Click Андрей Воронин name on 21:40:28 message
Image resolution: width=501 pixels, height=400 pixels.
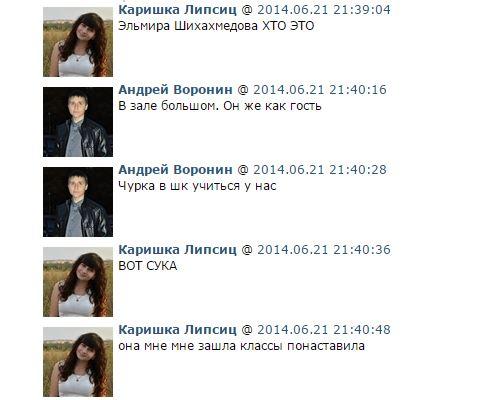(x=176, y=169)
